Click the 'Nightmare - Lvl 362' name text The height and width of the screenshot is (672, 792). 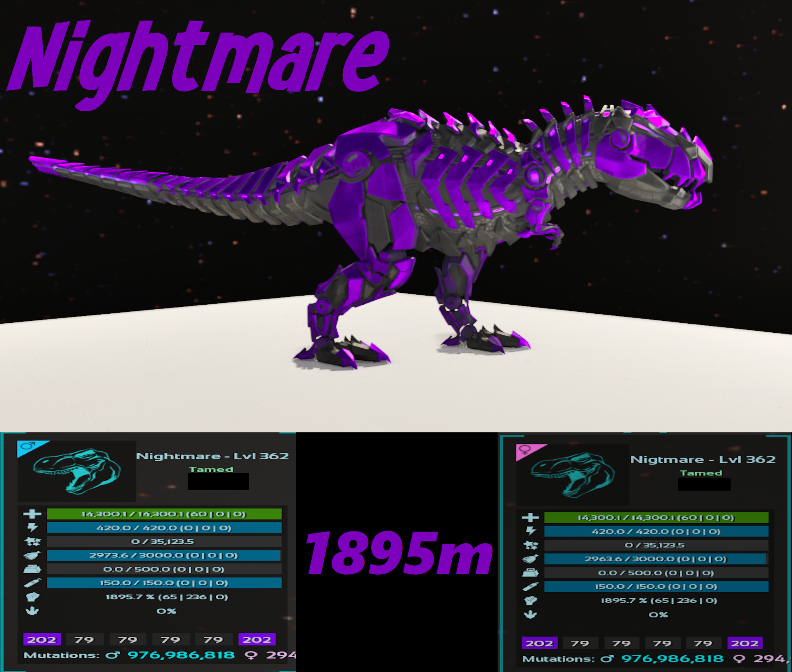(x=212, y=456)
